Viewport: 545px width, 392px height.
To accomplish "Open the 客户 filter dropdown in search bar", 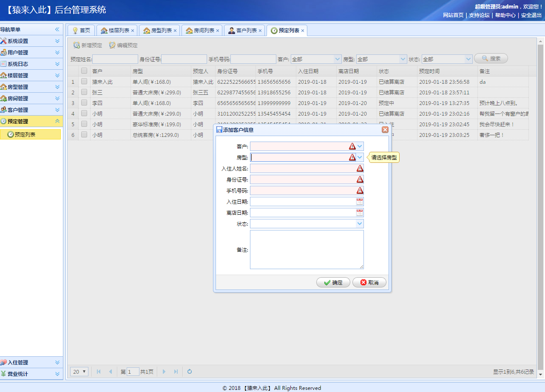I will (x=338, y=59).
